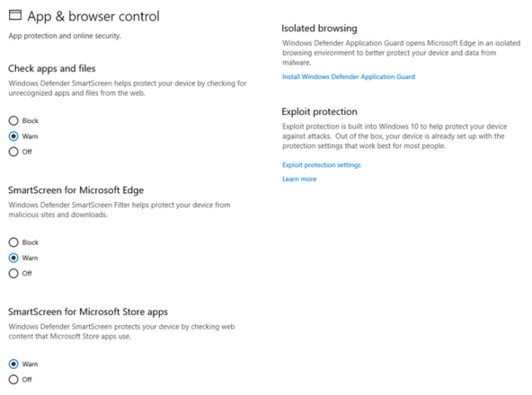Open Exploit protection settings link
The image size is (532, 395).
tap(321, 165)
